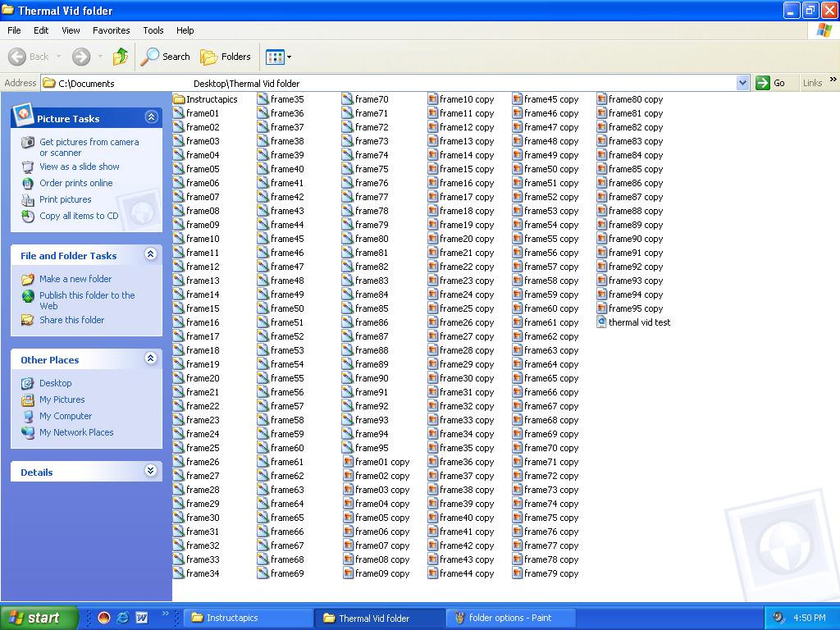The width and height of the screenshot is (840, 630).
Task: Select the frame45 copy file icon
Action: (517, 99)
